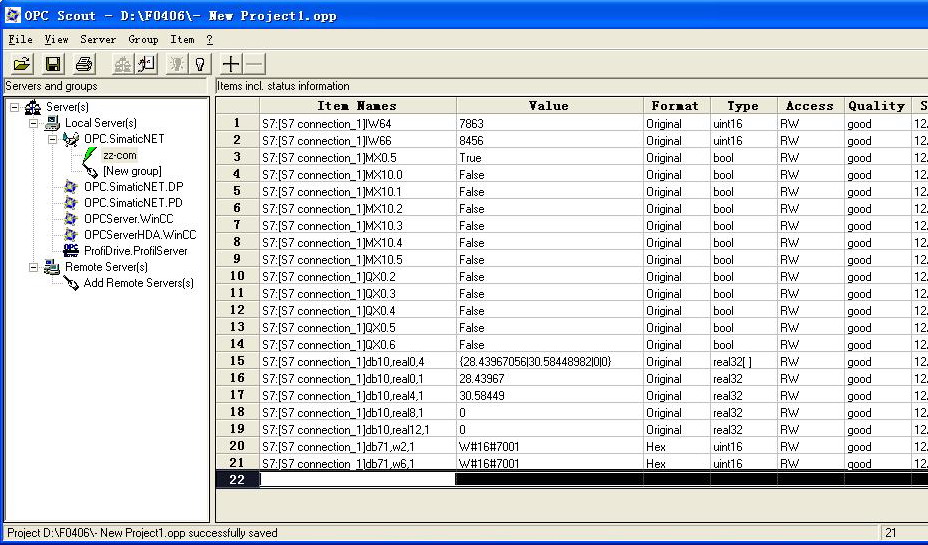Click the [New group] connector icon
The height and width of the screenshot is (545, 928).
click(x=91, y=171)
